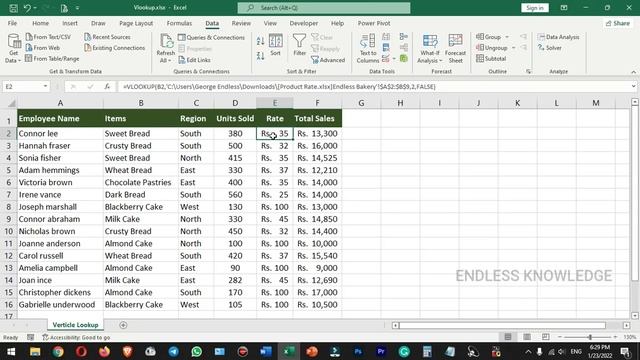This screenshot has height=360, width=640.
Task: Open the Ungroup dropdown arrow
Action: [513, 48]
